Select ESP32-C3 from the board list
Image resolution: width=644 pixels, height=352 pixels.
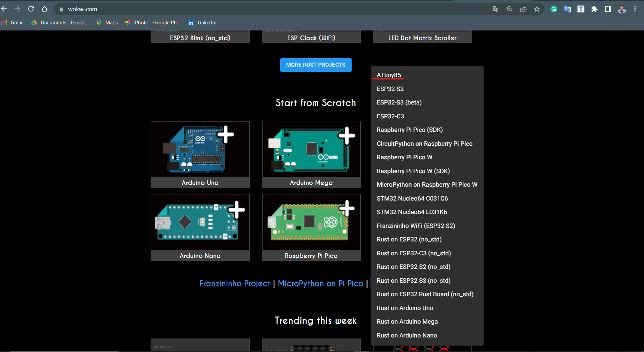[390, 116]
